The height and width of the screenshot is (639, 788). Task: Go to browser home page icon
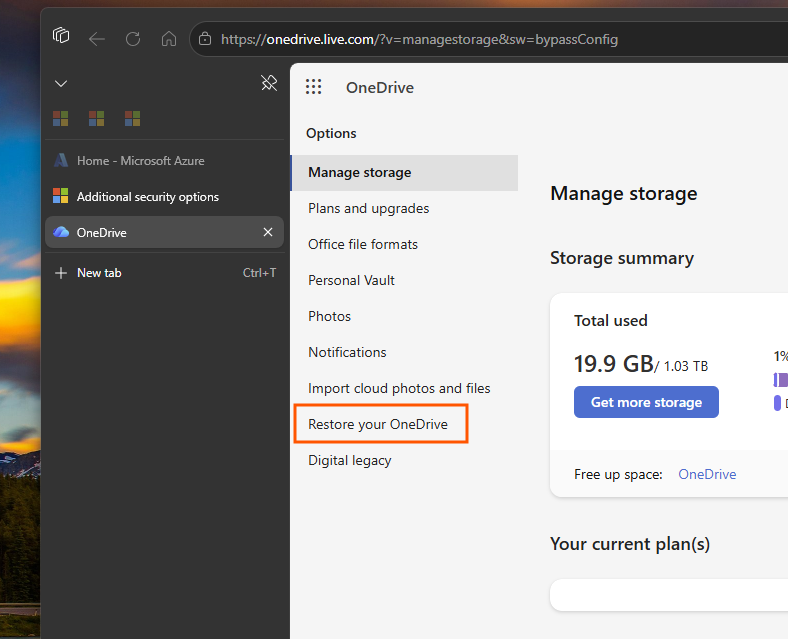click(169, 39)
